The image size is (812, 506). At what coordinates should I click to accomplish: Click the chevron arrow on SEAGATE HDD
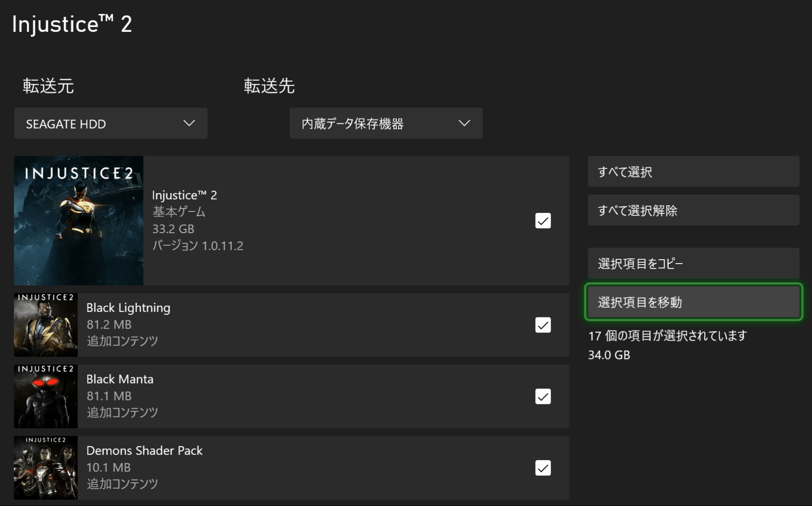click(x=189, y=123)
